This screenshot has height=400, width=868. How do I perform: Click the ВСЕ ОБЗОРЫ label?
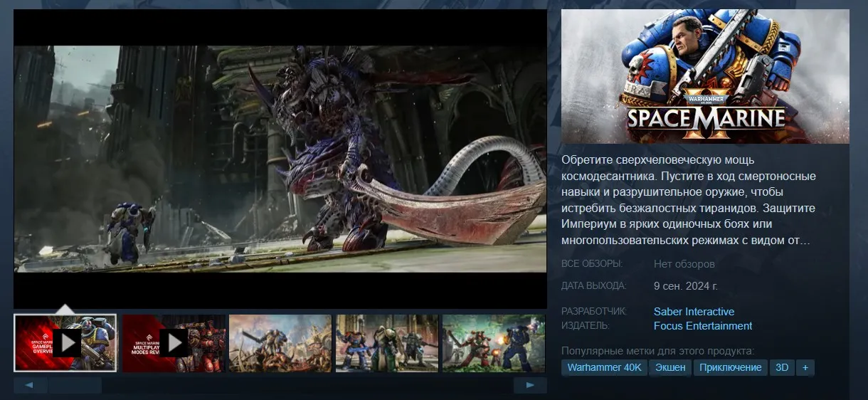tap(592, 264)
